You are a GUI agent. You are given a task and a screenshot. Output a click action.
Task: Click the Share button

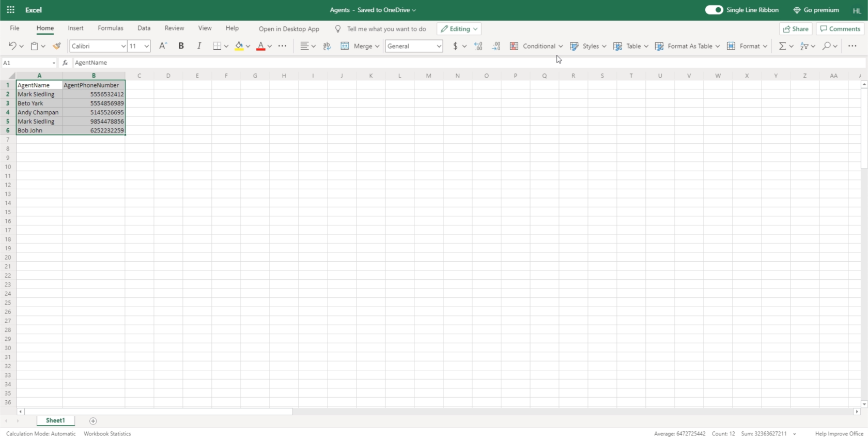(x=796, y=29)
